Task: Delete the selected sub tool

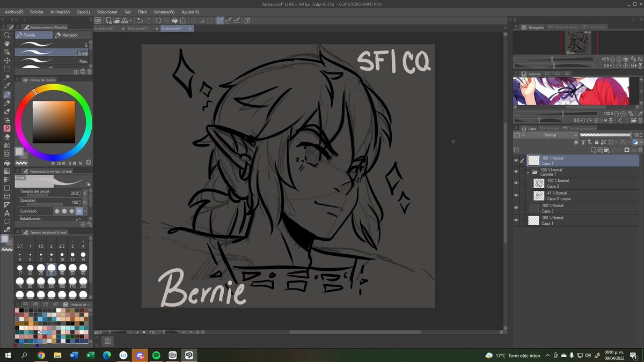Action: coord(89,71)
